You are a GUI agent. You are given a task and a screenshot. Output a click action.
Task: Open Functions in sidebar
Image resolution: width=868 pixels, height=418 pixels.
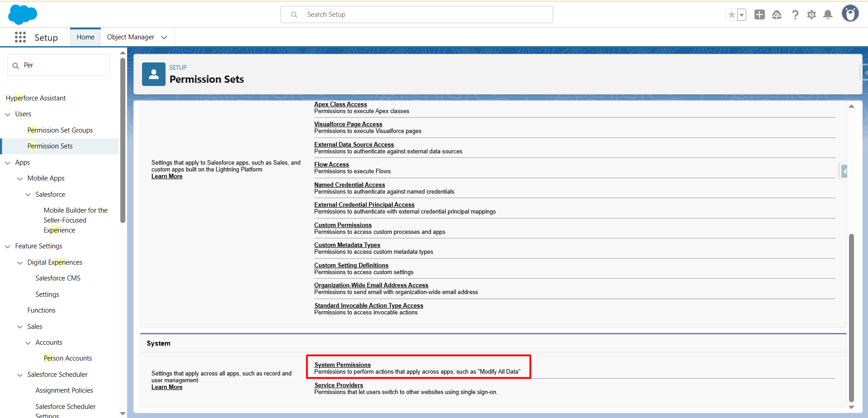pos(41,310)
